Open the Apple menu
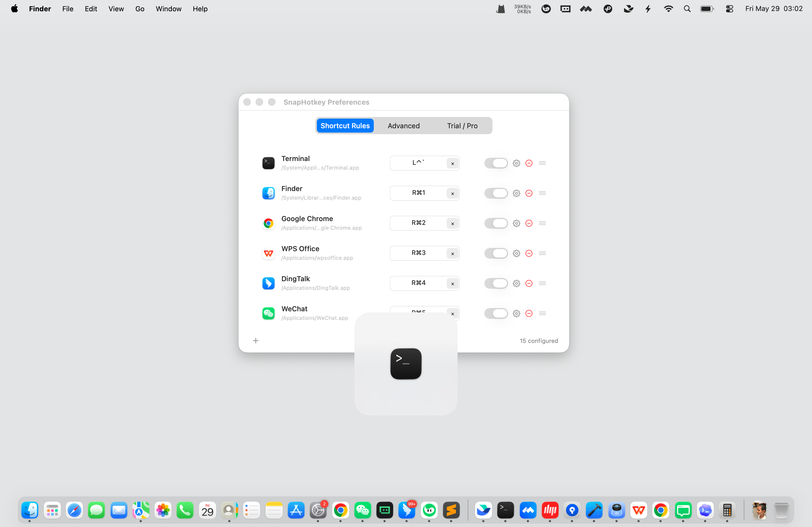 pyautogui.click(x=14, y=9)
